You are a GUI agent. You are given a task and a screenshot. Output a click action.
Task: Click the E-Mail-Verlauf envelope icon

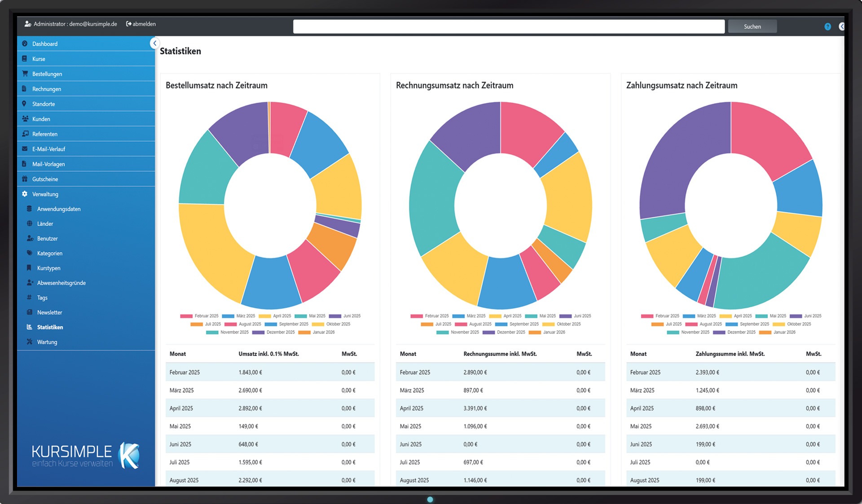tap(25, 149)
